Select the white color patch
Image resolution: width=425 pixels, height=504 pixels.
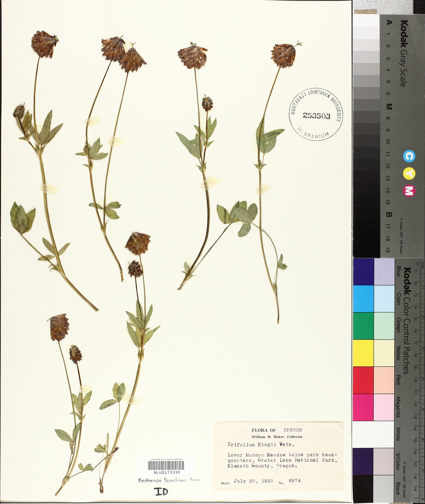pos(373,434)
